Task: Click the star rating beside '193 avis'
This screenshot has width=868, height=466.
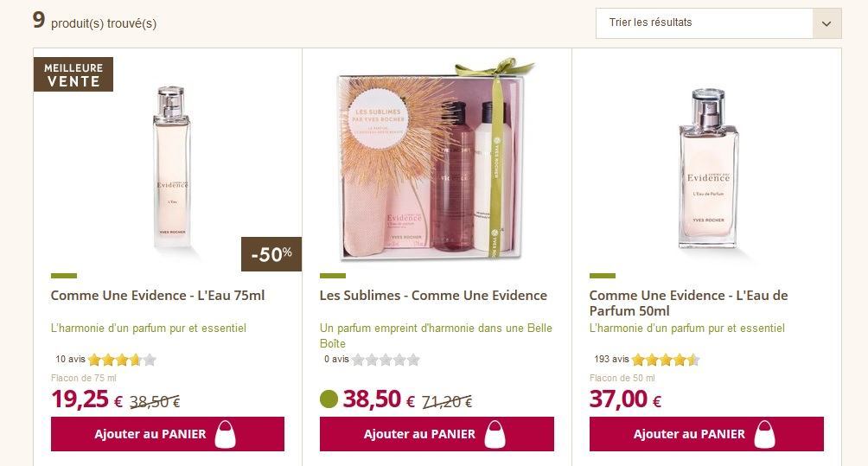Action: tap(666, 360)
